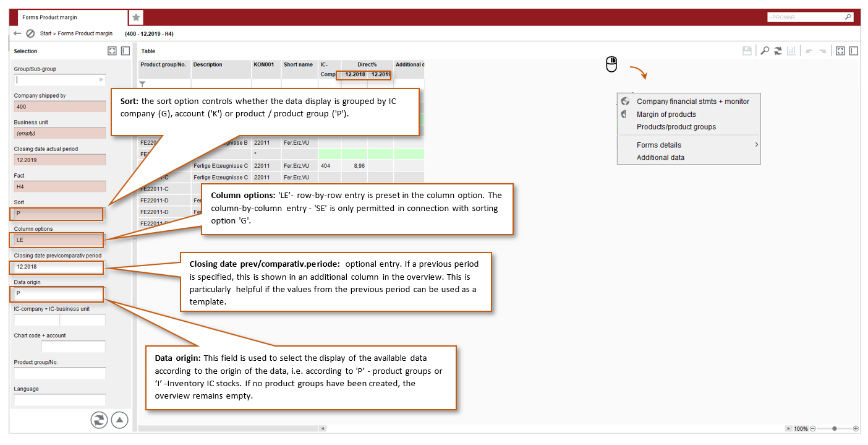
Task: Click the Business unit field
Action: click(60, 133)
